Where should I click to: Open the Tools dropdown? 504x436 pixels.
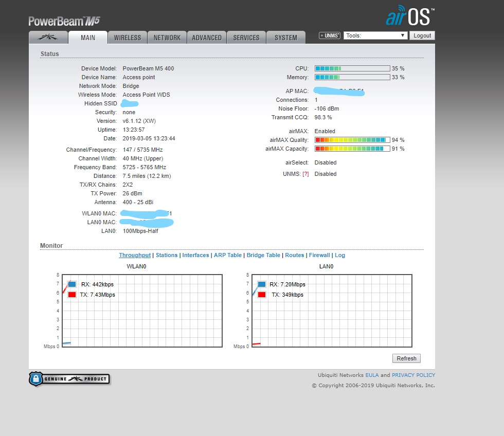[x=375, y=35]
